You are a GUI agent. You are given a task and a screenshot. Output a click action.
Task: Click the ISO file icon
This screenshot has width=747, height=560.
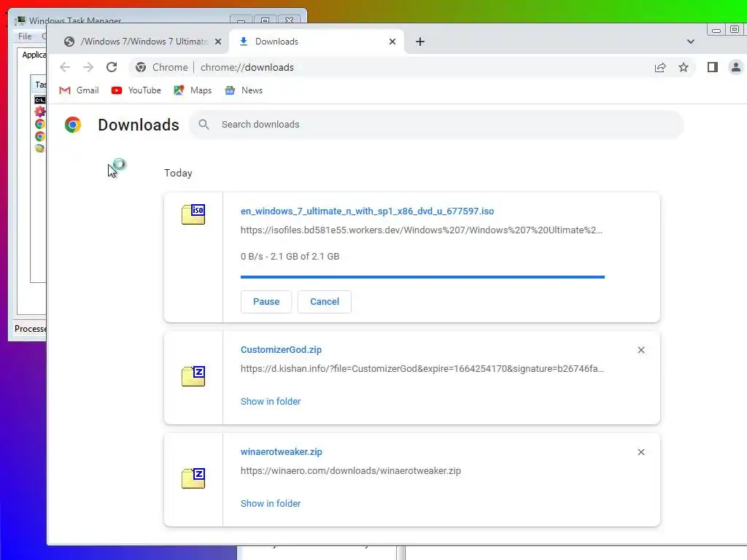click(x=193, y=214)
